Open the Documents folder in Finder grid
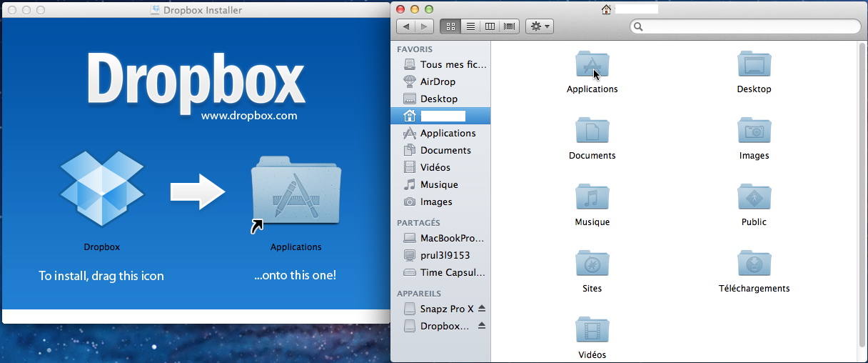The width and height of the screenshot is (868, 363). 592,131
